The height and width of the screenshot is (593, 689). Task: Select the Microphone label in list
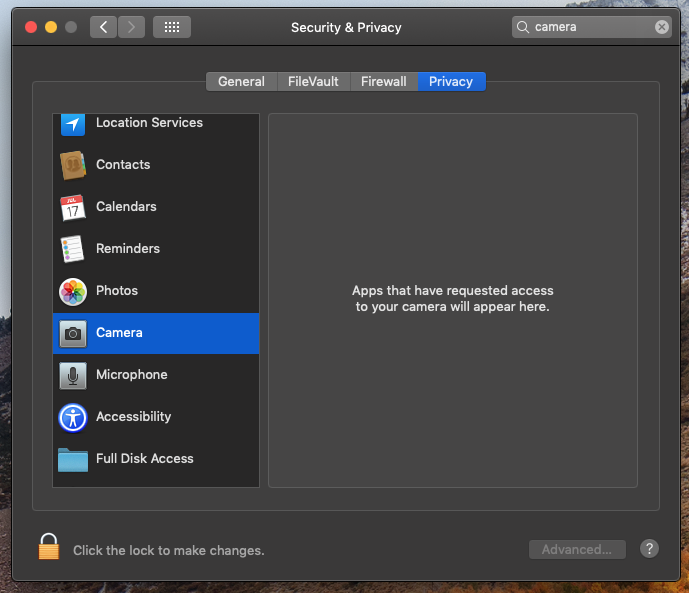tap(132, 375)
